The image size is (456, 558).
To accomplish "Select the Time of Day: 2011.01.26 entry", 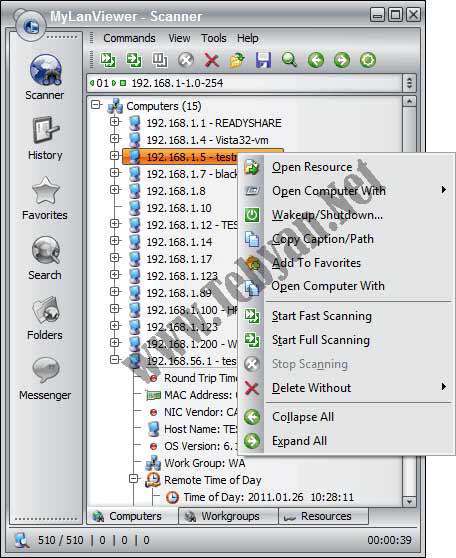I will [269, 497].
